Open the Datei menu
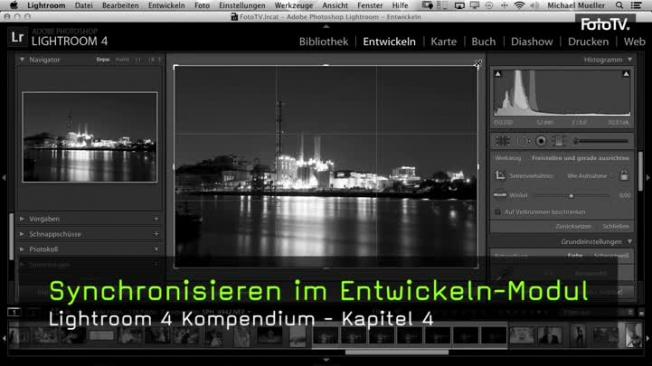 pyautogui.click(x=84, y=5)
